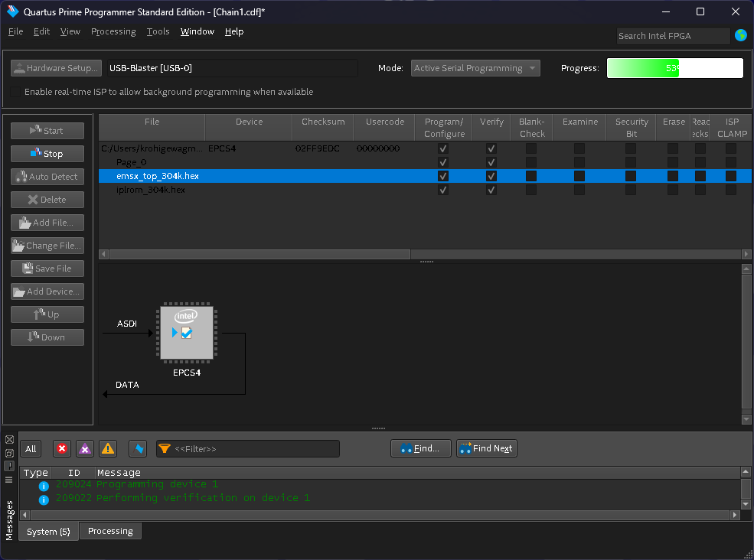Screen dimensions: 754x560
Task: Toggle Erase for emsx_top_304k.hex row
Action: click(673, 176)
